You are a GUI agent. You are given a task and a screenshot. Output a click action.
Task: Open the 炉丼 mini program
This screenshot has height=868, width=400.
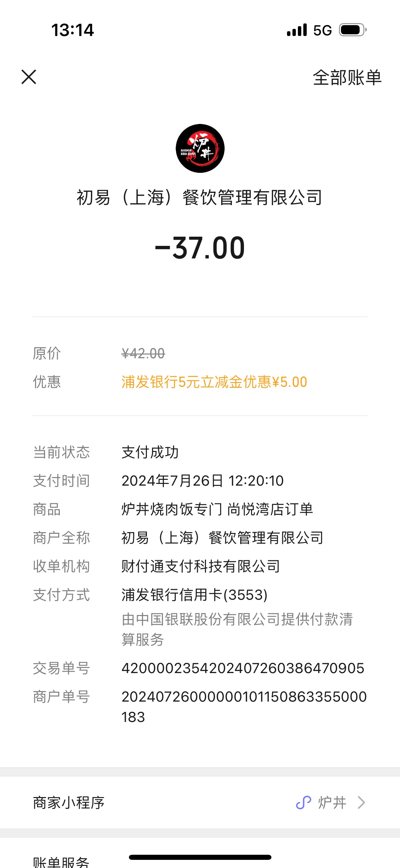pos(332,803)
